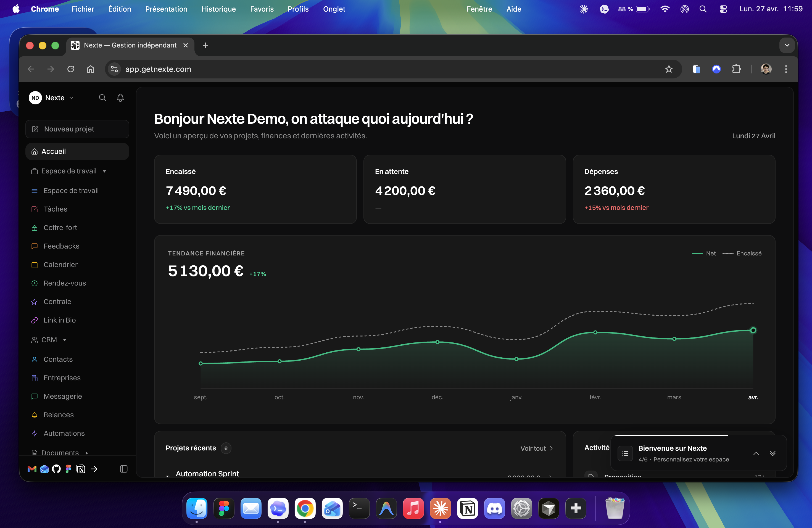Image resolution: width=812 pixels, height=528 pixels.
Task: Open Link in Bio in sidebar
Action: (x=77, y=320)
